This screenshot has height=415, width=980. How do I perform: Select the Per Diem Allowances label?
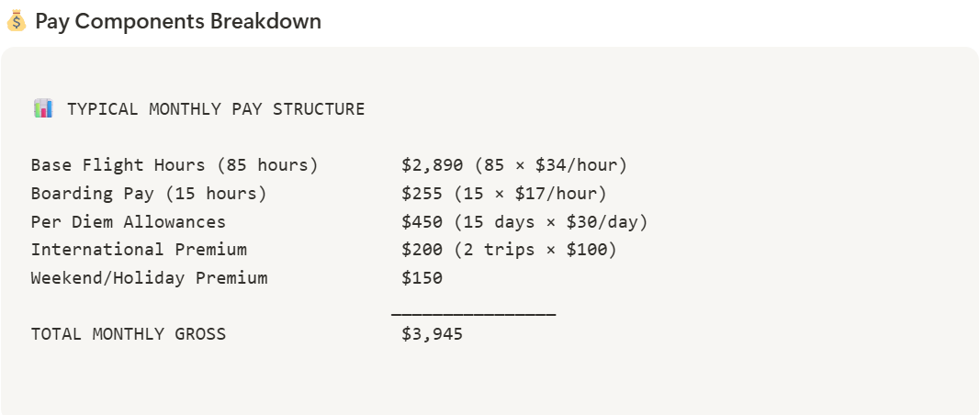(128, 221)
